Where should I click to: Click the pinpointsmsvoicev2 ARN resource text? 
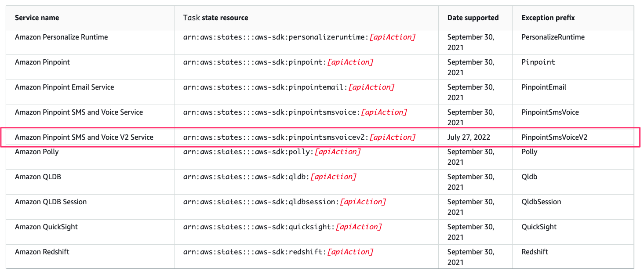[x=299, y=137]
